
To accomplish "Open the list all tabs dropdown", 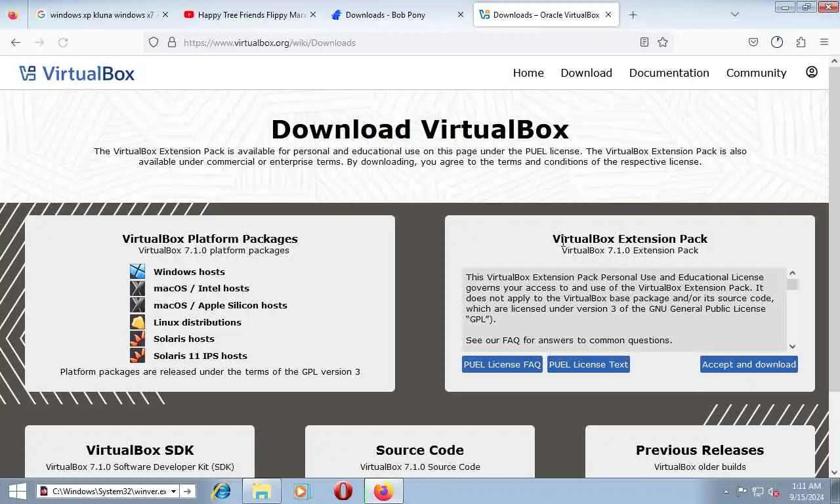I will point(735,14).
